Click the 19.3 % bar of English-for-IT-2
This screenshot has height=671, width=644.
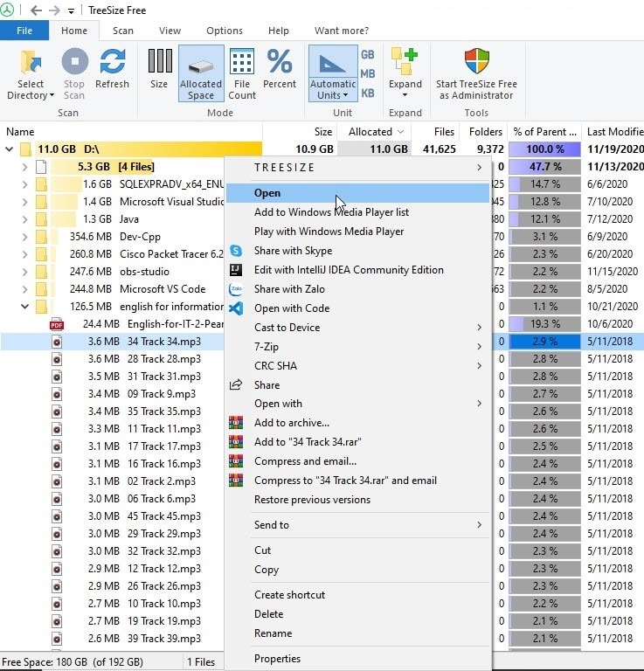[x=544, y=324]
